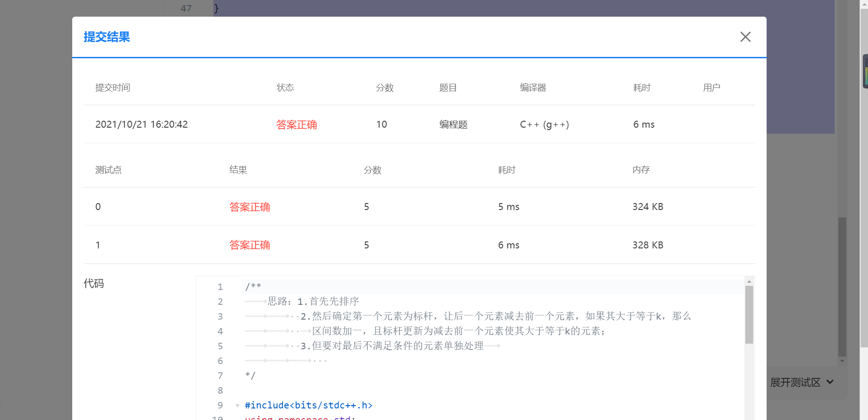The height and width of the screenshot is (420, 868).
Task: Click the 提交结果 dialog title
Action: 107,37
